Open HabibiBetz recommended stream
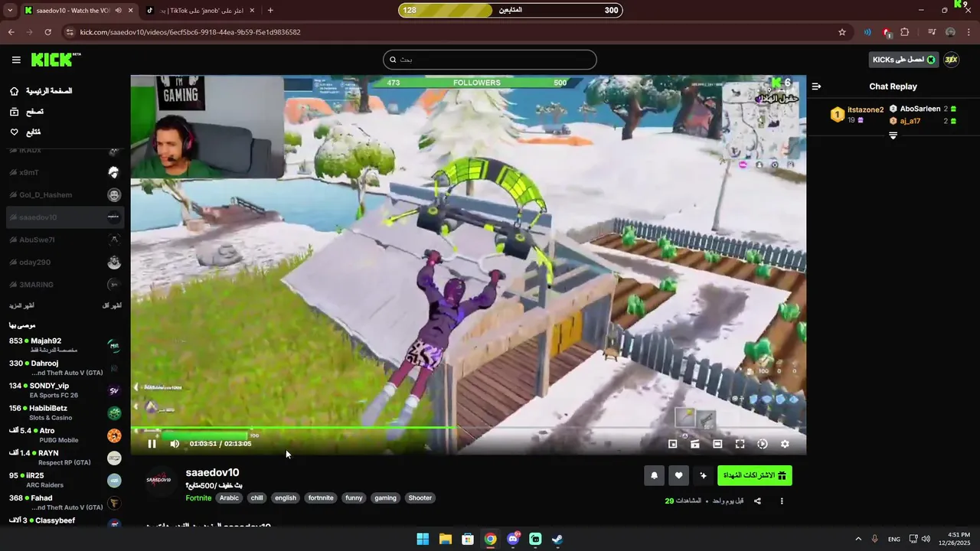This screenshot has height=551, width=980. click(65, 412)
